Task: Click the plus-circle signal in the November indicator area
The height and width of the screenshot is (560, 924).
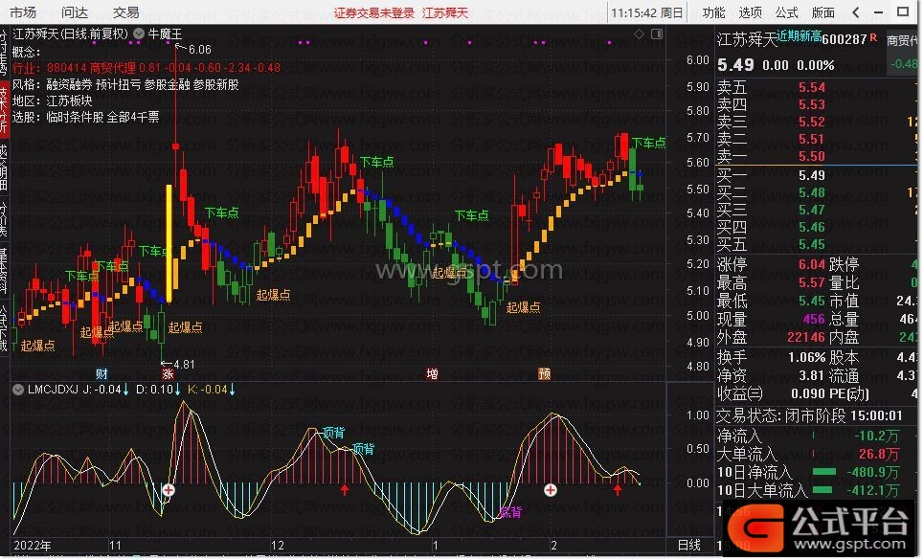Action: [169, 490]
